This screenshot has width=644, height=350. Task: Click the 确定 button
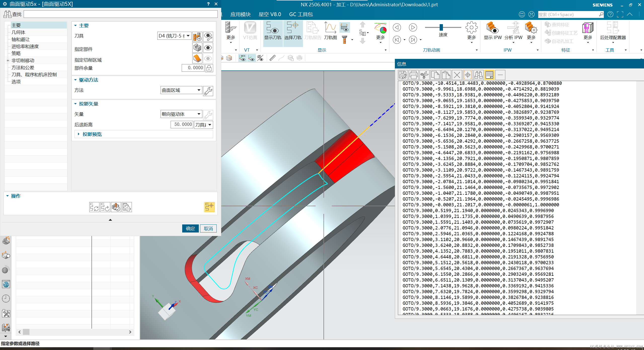[190, 228]
